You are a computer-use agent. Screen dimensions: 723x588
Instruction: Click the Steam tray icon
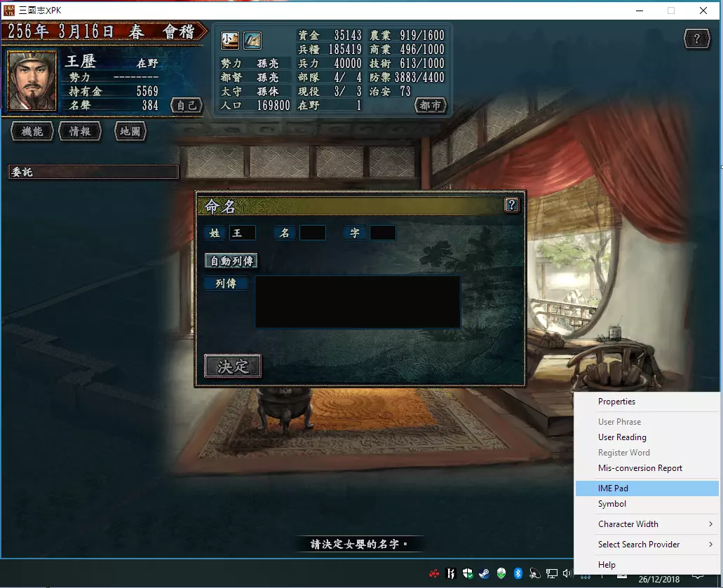coord(484,573)
